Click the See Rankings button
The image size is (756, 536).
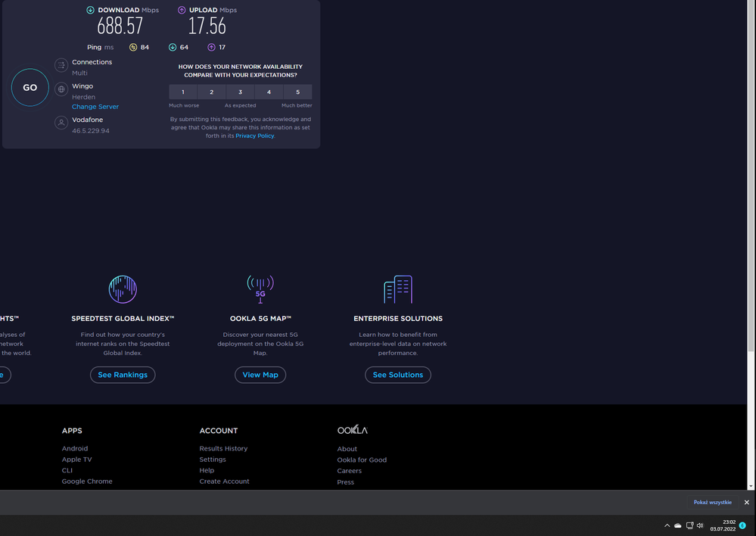coord(123,375)
